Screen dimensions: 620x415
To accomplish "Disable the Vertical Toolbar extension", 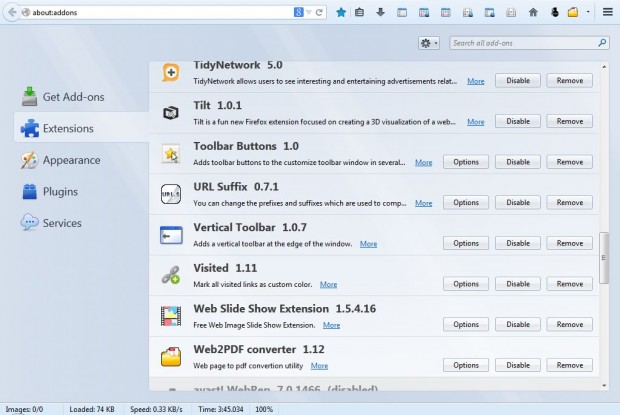I will coord(518,243).
